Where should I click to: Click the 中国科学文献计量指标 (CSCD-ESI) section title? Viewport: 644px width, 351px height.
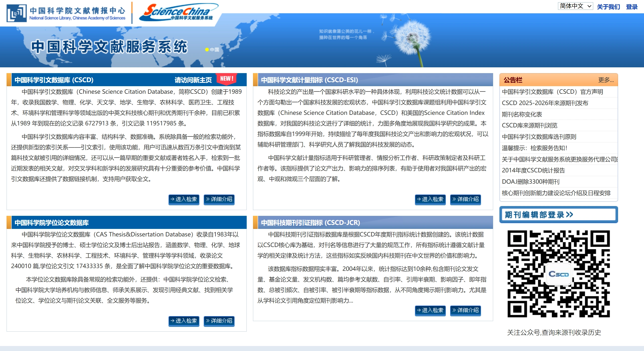pyautogui.click(x=309, y=80)
